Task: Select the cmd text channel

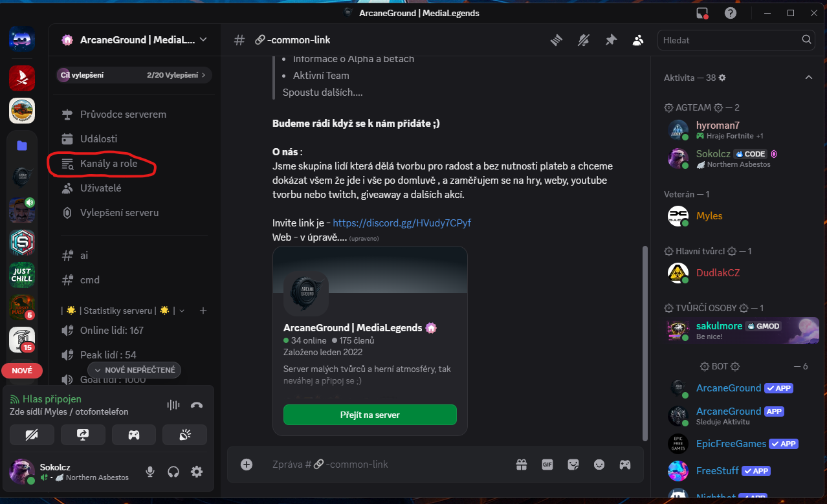Action: (134, 280)
